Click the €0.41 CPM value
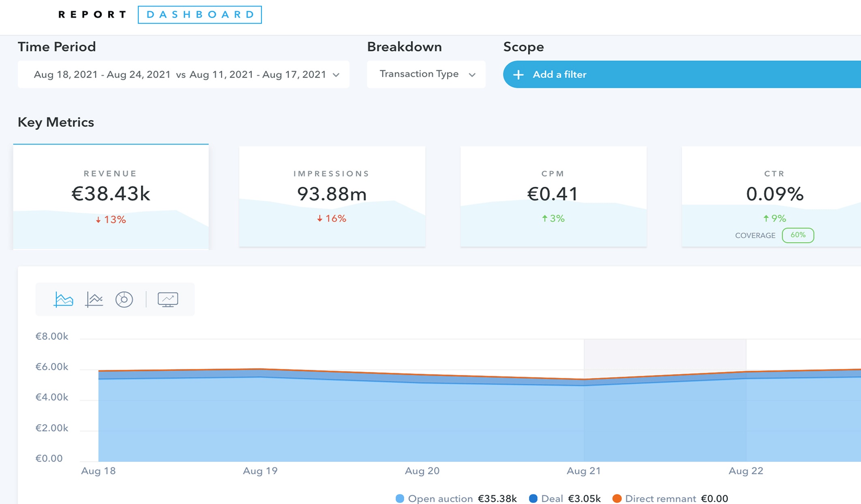 [553, 194]
